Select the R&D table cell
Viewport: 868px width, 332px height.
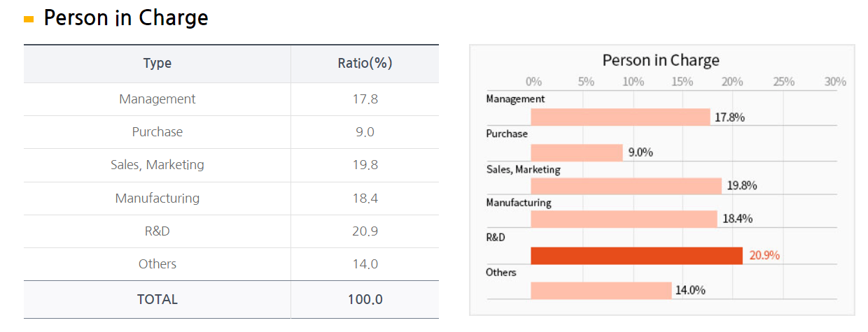157,231
